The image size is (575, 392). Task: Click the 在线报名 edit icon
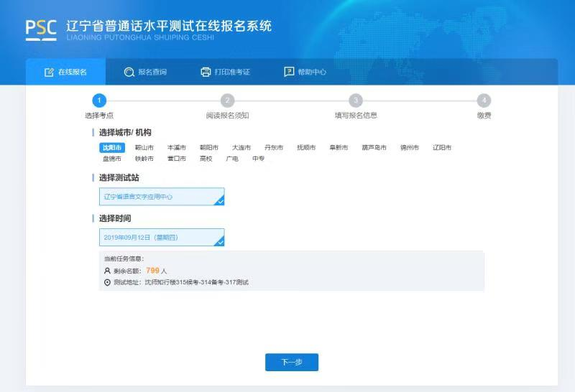coord(49,72)
